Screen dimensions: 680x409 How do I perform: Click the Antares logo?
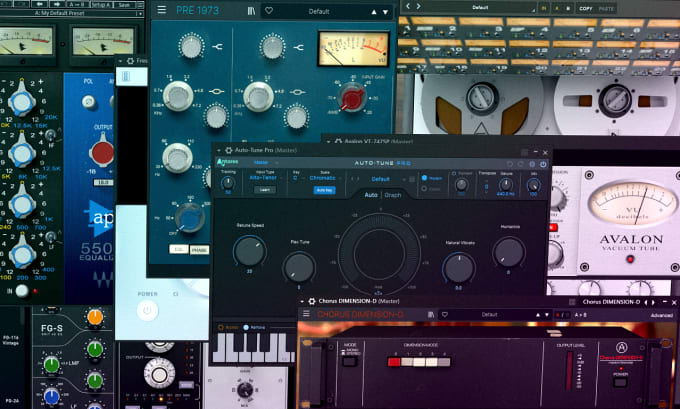228,162
